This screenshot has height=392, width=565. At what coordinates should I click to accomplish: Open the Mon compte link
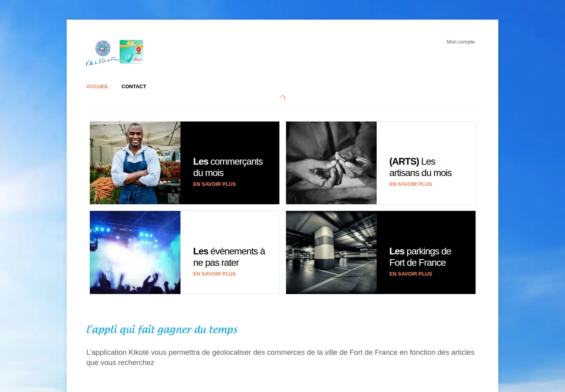pyautogui.click(x=461, y=42)
